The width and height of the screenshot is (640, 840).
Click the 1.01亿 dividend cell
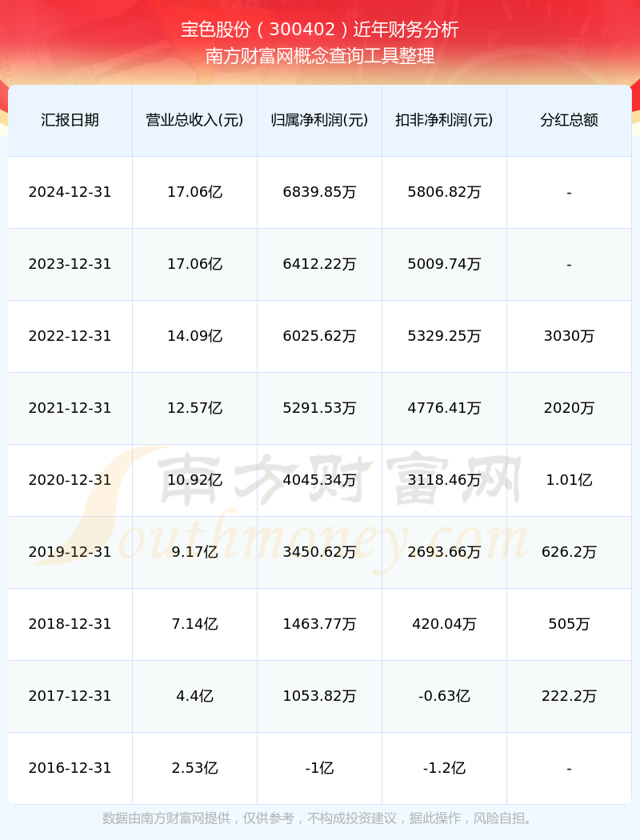[570, 480]
